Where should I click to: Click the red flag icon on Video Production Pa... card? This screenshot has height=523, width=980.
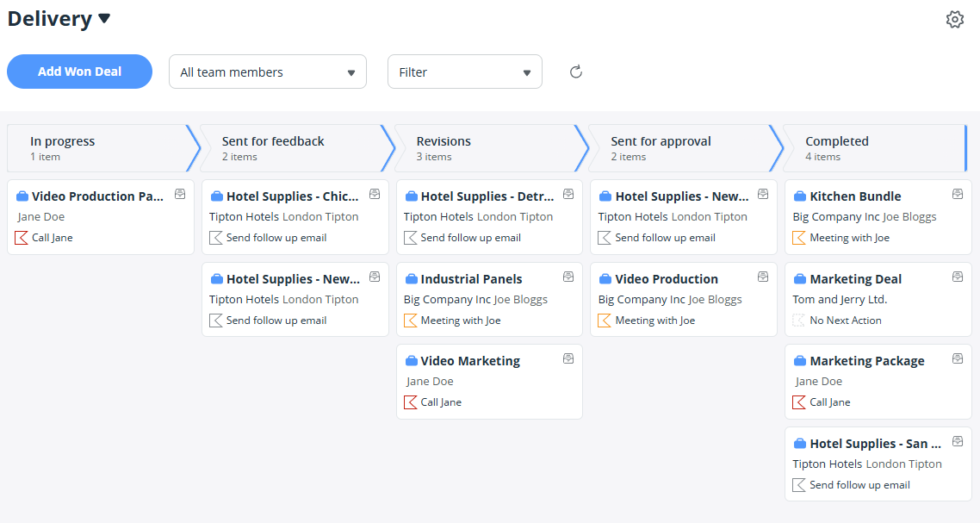pyautogui.click(x=22, y=238)
